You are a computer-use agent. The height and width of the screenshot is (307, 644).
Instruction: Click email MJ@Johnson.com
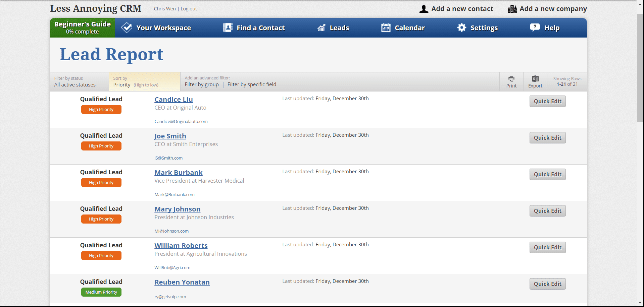[171, 231]
